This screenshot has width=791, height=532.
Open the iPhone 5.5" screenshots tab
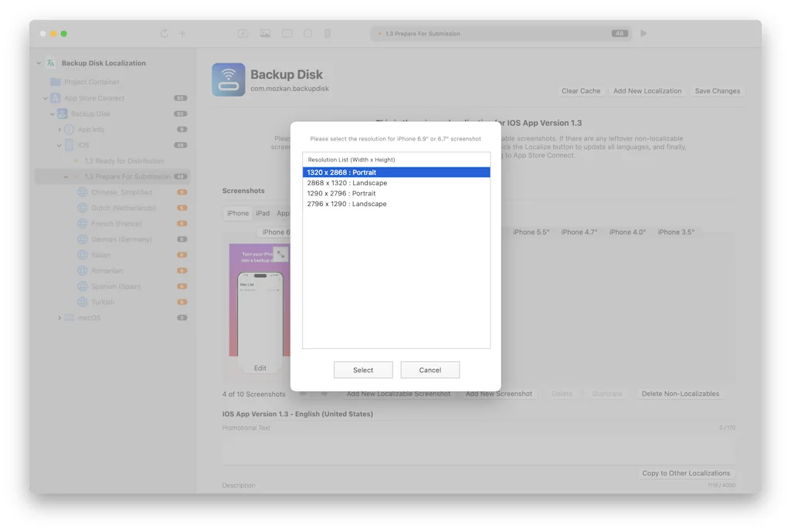(x=531, y=232)
